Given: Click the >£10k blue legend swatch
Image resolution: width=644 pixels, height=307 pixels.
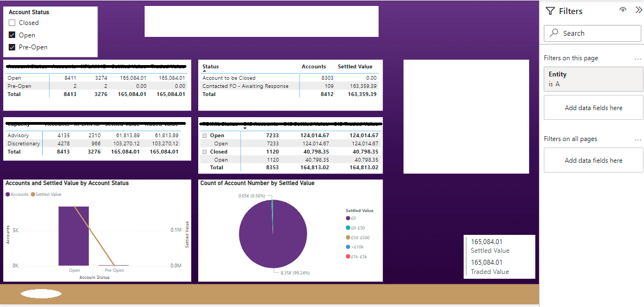Looking at the screenshot, I should [x=348, y=247].
